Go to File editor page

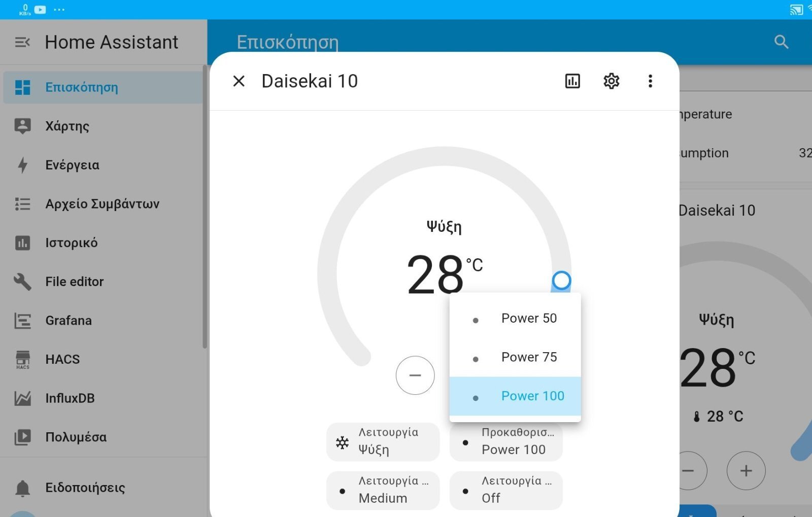point(103,282)
